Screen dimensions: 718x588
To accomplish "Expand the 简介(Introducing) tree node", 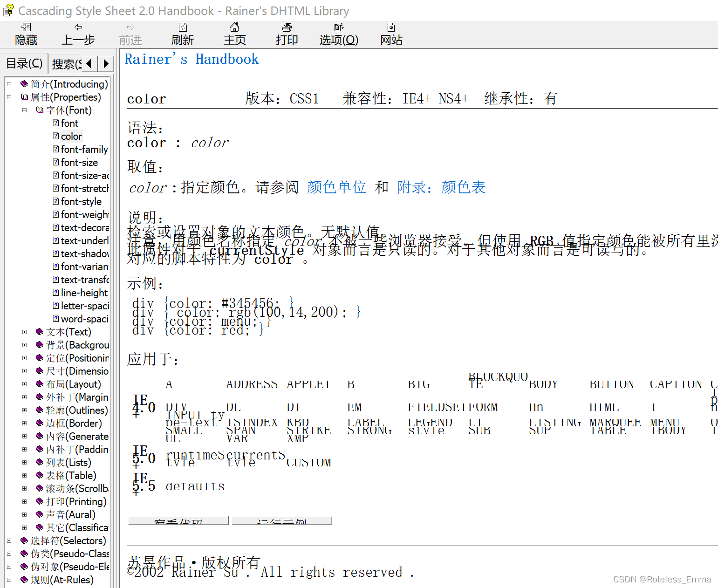I will [9, 84].
